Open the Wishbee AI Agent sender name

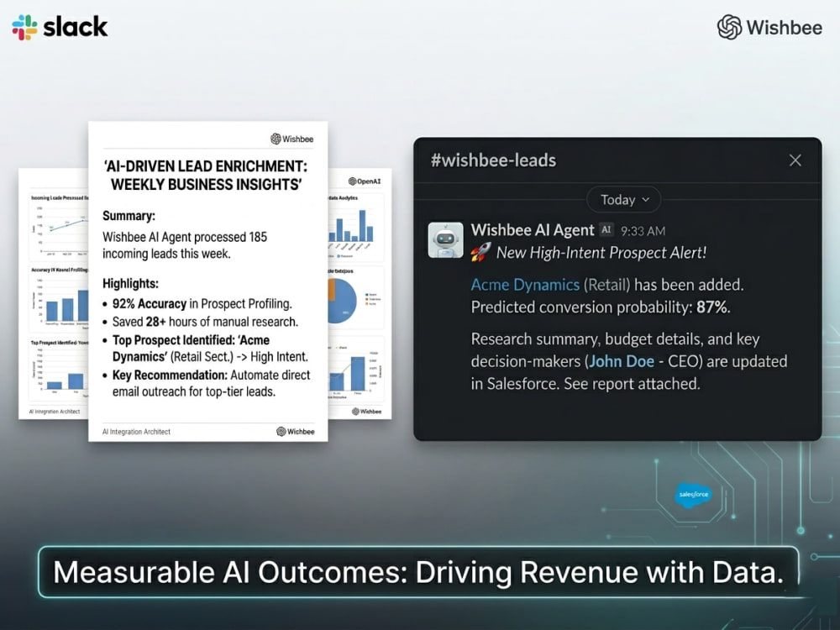click(x=533, y=230)
